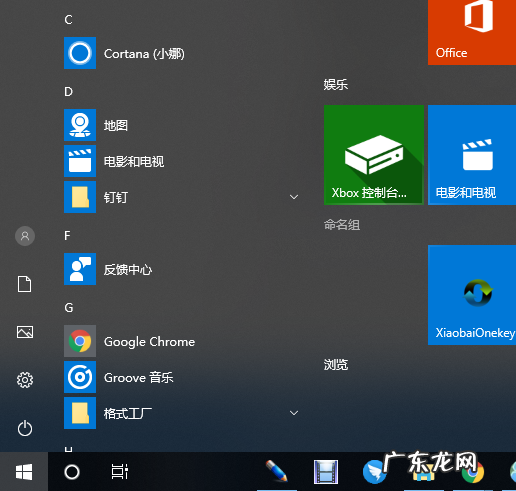
Task: Open the 电影和电视 tile
Action: coord(472,155)
